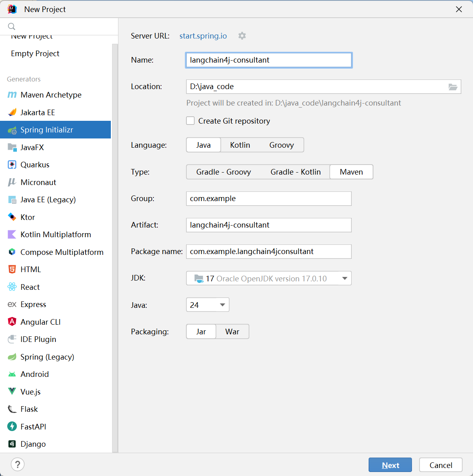Close the New Project dialog

(459, 9)
